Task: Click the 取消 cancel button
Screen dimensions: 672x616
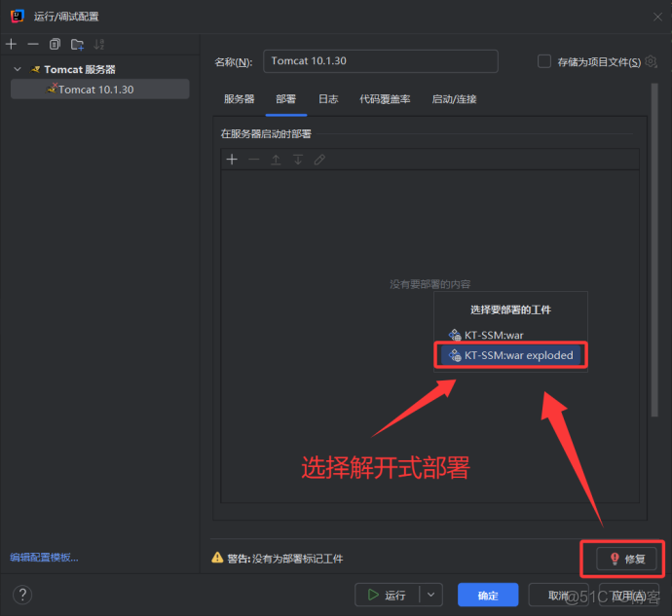Action: click(x=558, y=595)
